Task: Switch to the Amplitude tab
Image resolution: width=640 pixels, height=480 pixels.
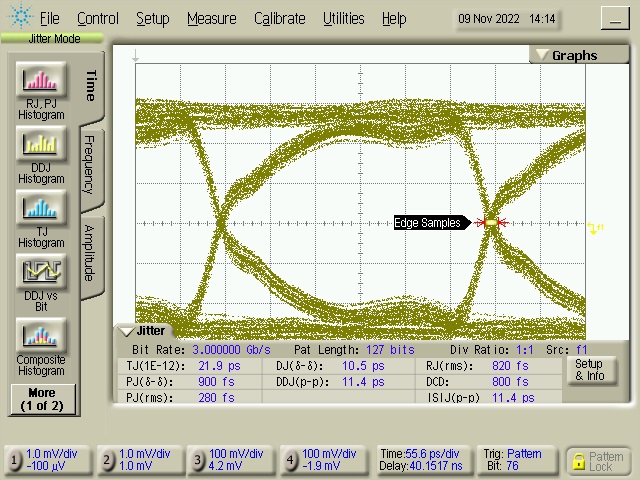Action: tap(89, 251)
